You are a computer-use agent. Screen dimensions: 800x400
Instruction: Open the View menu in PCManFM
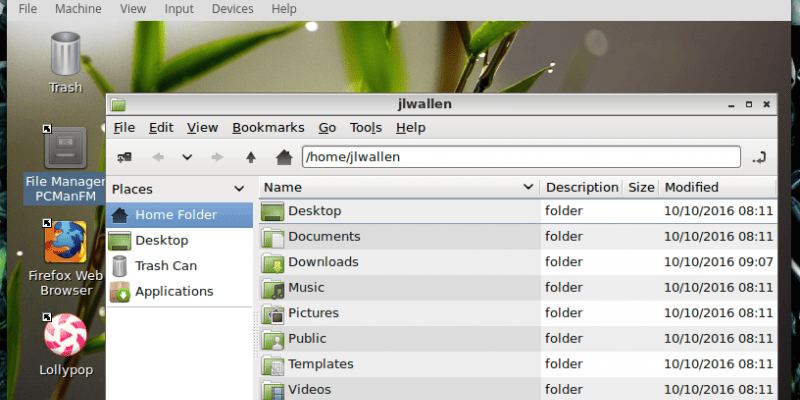[x=203, y=128]
